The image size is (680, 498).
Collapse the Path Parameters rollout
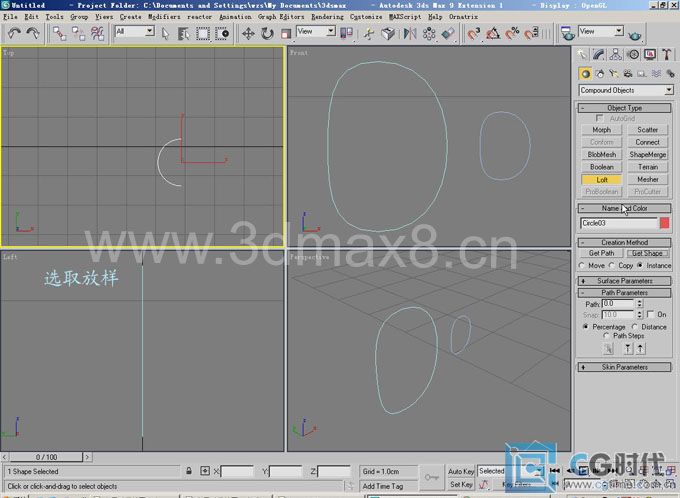pyautogui.click(x=624, y=293)
